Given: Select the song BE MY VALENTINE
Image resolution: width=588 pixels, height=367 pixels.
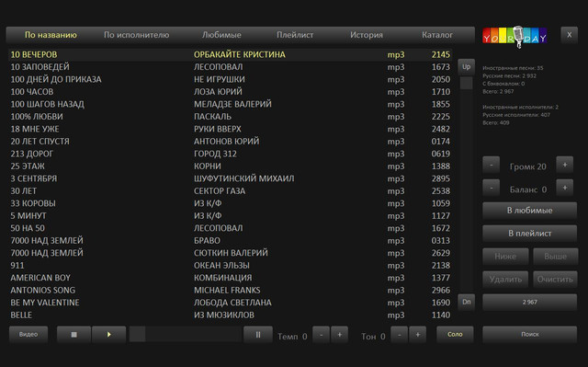Looking at the screenshot, I should point(230,302).
